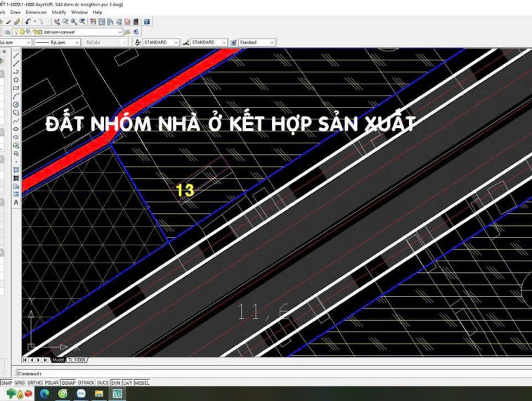Screen dimensions: 532x401
Task: Select the Ellipse draw tool
Action: [x=15, y=129]
